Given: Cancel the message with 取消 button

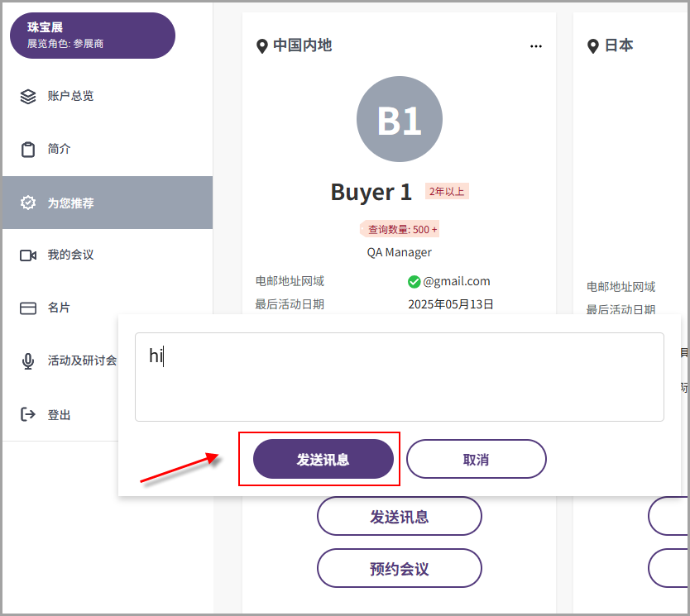Looking at the screenshot, I should (x=476, y=459).
